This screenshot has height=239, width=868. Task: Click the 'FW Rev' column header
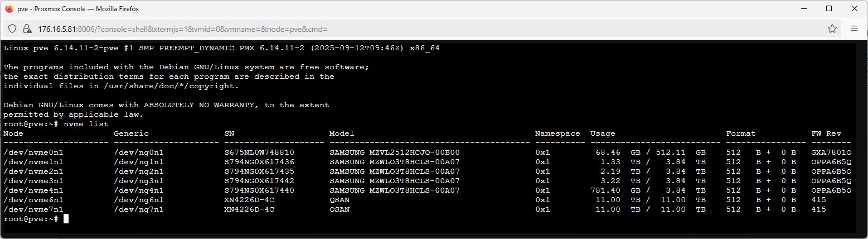point(826,133)
